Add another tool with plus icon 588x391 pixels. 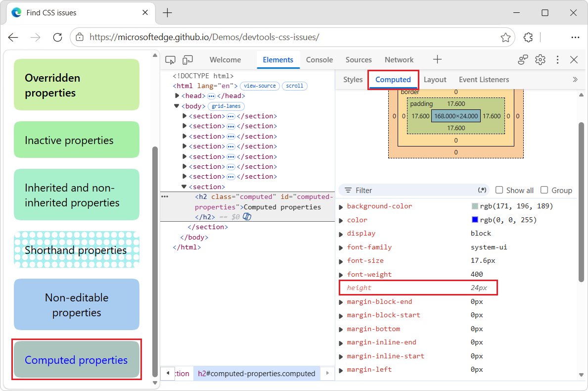tap(437, 59)
